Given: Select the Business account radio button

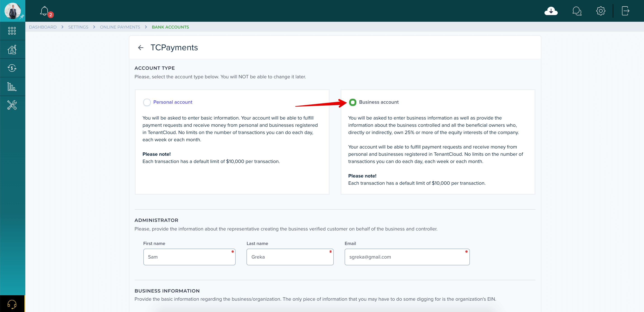Looking at the screenshot, I should point(353,102).
